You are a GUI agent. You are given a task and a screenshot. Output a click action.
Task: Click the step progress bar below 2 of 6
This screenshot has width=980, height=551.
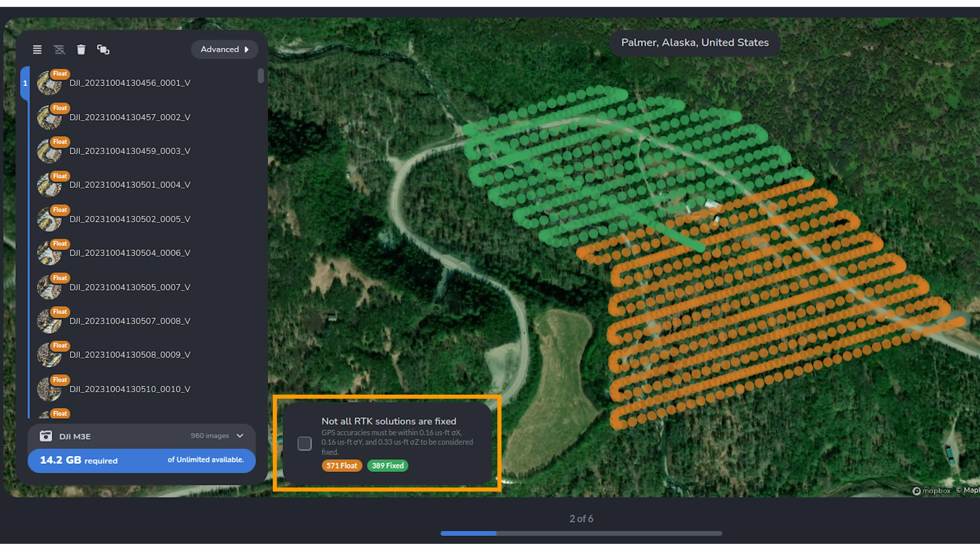pyautogui.click(x=581, y=533)
